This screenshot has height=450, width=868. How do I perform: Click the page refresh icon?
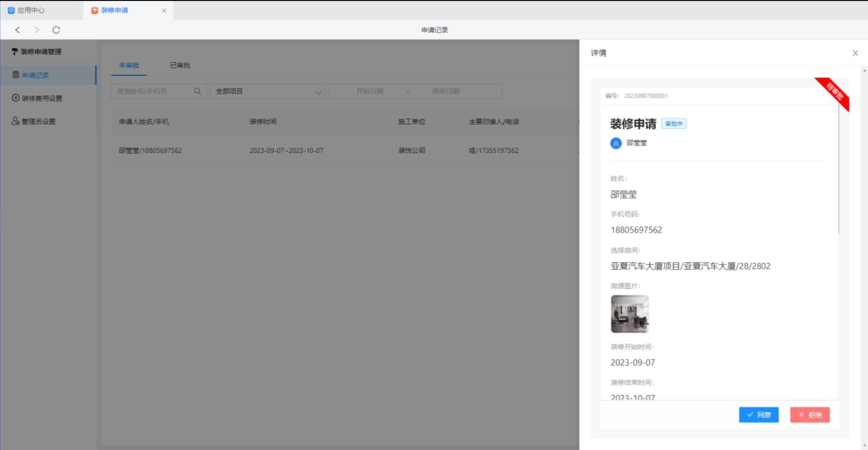pyautogui.click(x=56, y=30)
